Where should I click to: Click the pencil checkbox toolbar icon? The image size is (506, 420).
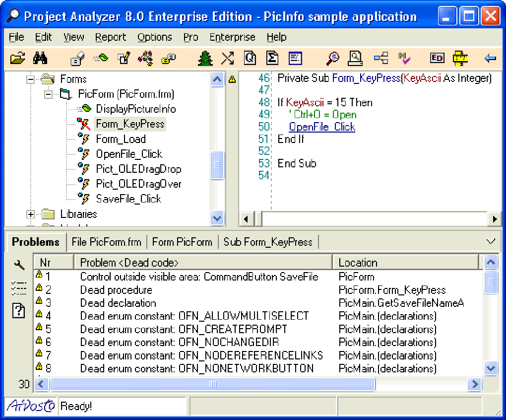pyautogui.click(x=124, y=59)
